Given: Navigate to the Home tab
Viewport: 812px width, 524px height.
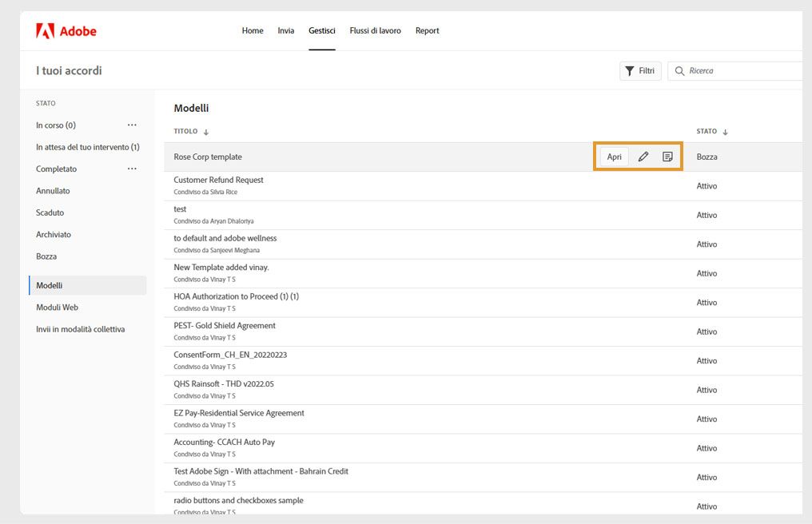Looking at the screenshot, I should (x=253, y=30).
